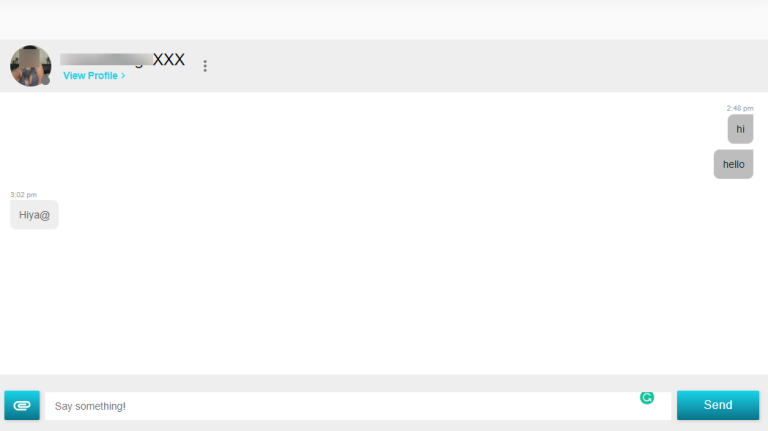
Task: Open the three-dot options menu
Action: (x=205, y=66)
